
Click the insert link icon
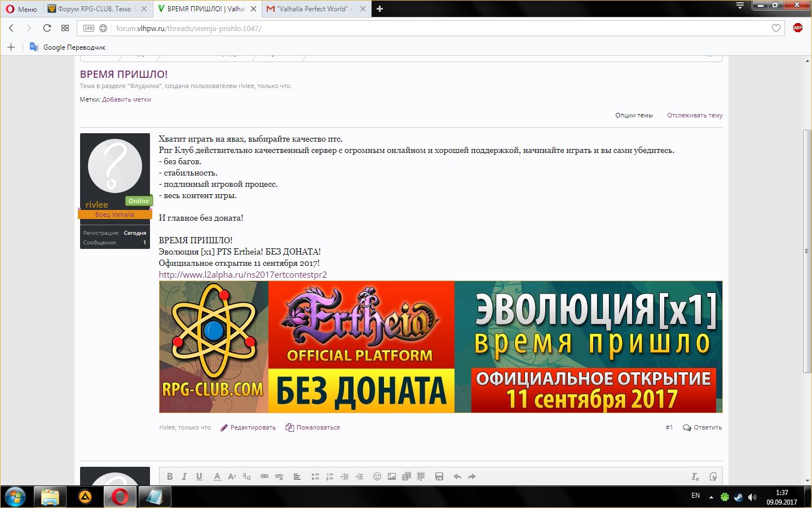(x=264, y=476)
